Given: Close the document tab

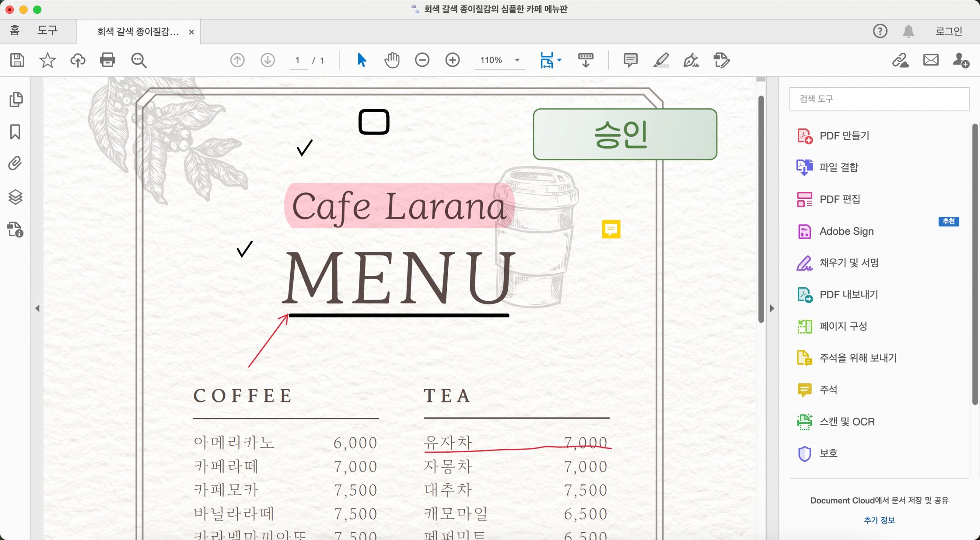Looking at the screenshot, I should pyautogui.click(x=191, y=32).
